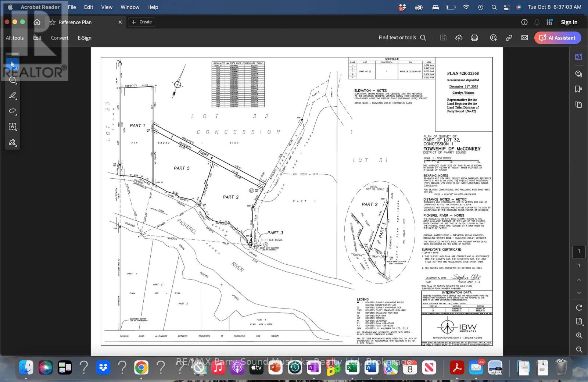588x382 pixels.
Task: Toggle the notification bell
Action: 537,22
